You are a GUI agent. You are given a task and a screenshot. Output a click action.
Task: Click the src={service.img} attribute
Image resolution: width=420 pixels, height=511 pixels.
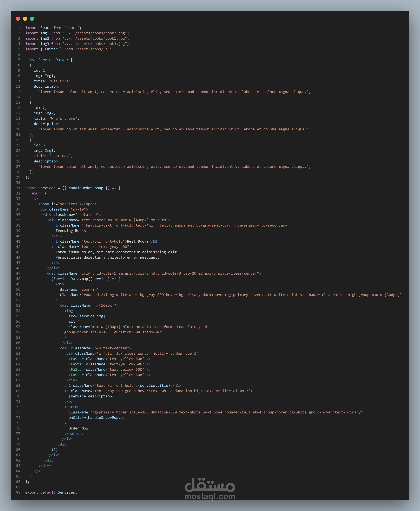coord(87,316)
